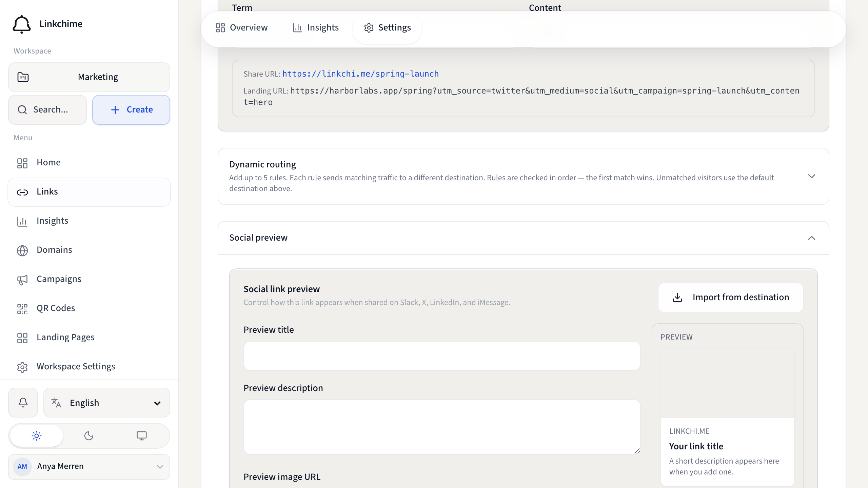Click the Create button

click(131, 110)
